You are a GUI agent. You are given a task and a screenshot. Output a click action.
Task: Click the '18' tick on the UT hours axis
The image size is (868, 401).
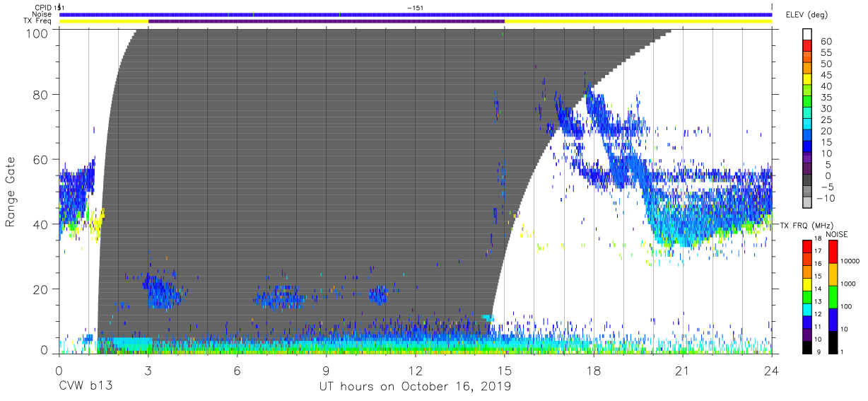[594, 369]
